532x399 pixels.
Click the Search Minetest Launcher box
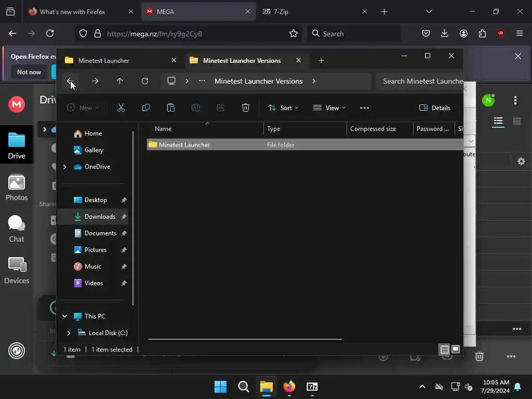420,81
